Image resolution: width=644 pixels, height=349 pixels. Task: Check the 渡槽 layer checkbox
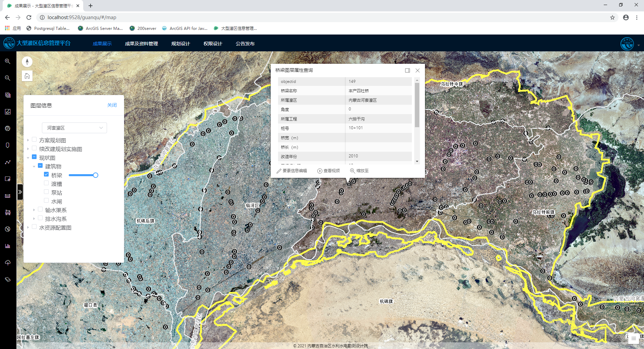(46, 183)
